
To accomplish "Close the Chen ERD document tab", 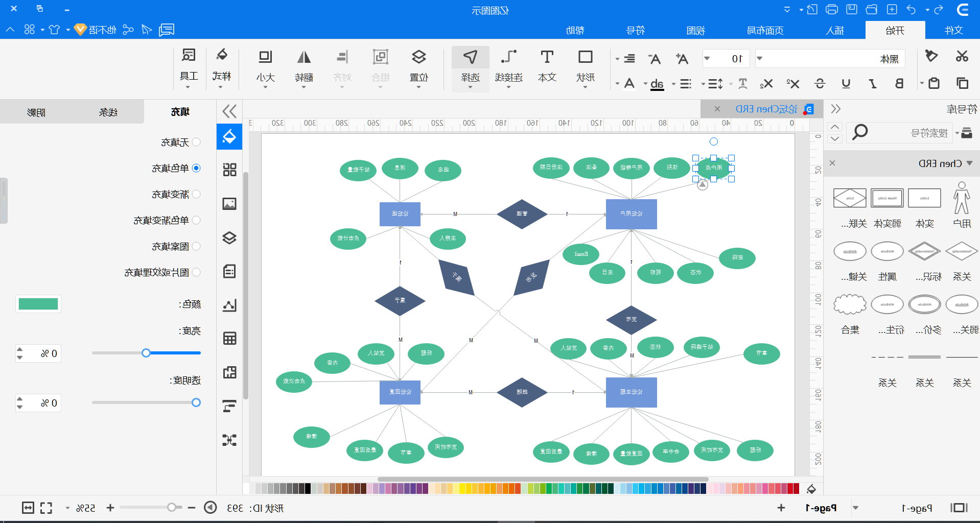I will pyautogui.click(x=717, y=109).
